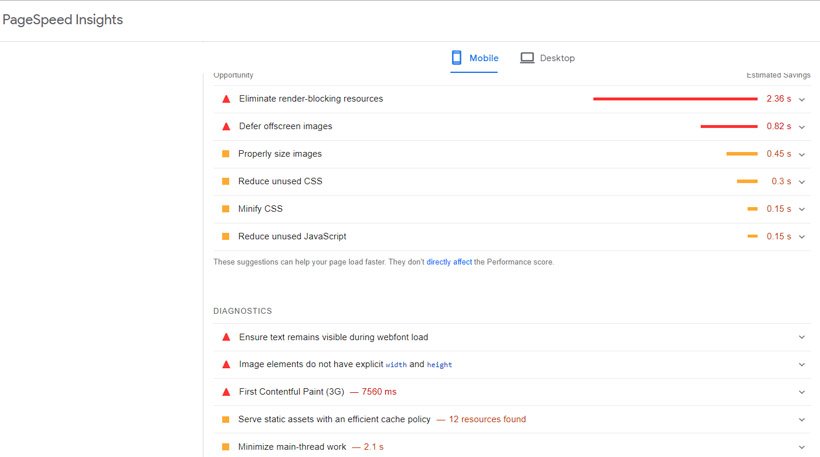
Task: Click the '2.1 s' main-thread value
Action: pos(373,447)
